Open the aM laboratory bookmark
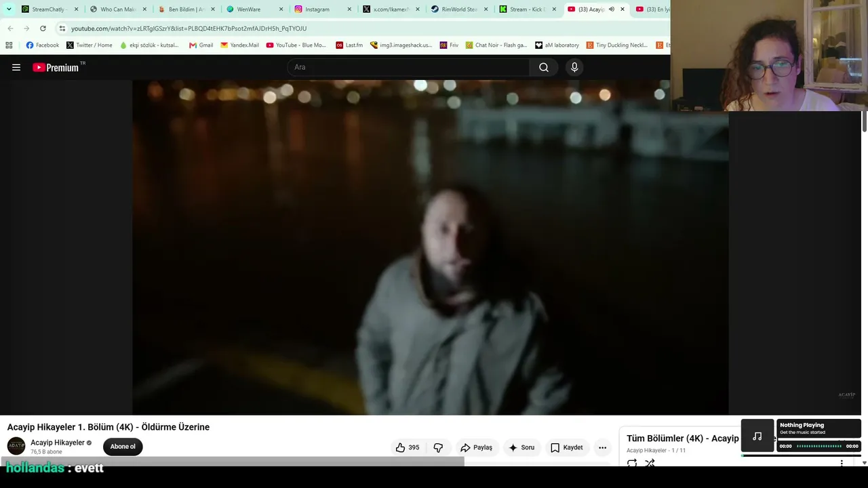 pyautogui.click(x=557, y=45)
